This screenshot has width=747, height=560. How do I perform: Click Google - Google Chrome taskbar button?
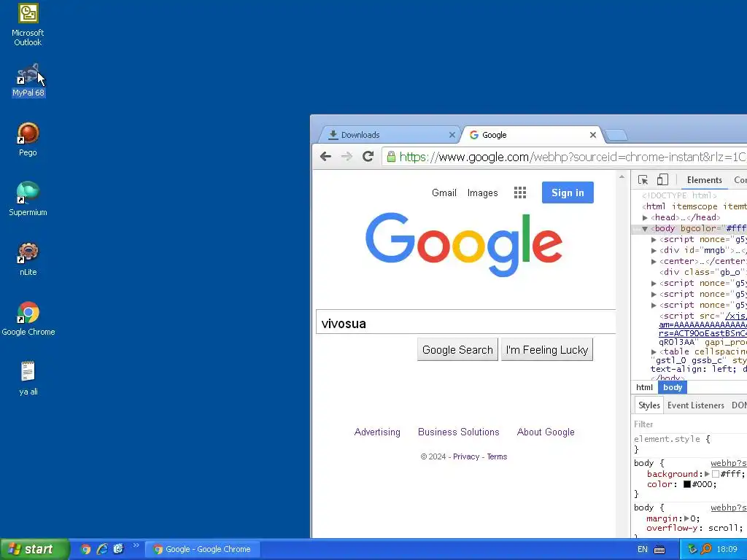tap(202, 549)
